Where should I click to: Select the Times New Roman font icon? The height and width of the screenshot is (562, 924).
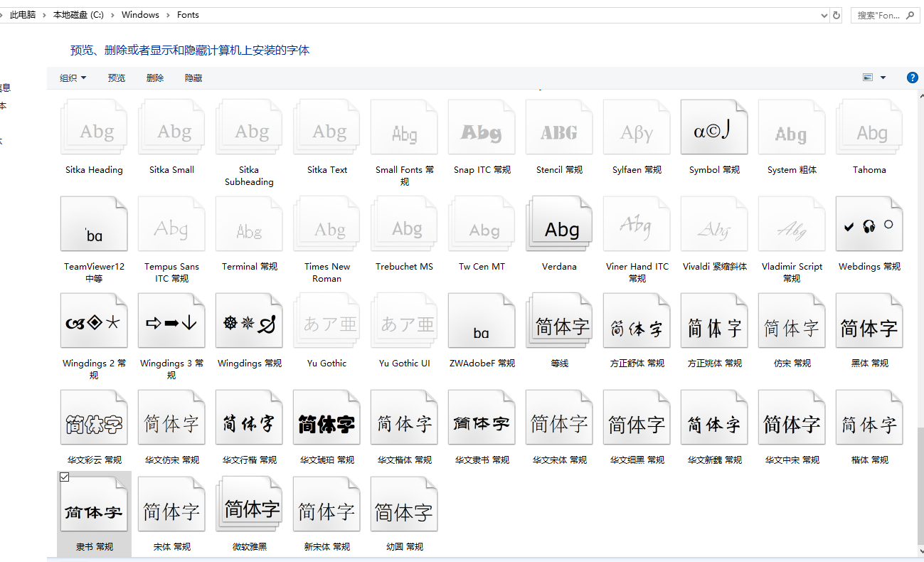click(326, 224)
